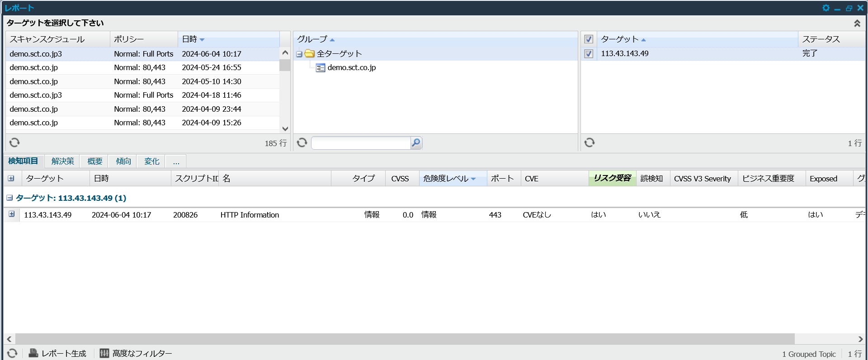Click the 誤検知 column header

(653, 179)
